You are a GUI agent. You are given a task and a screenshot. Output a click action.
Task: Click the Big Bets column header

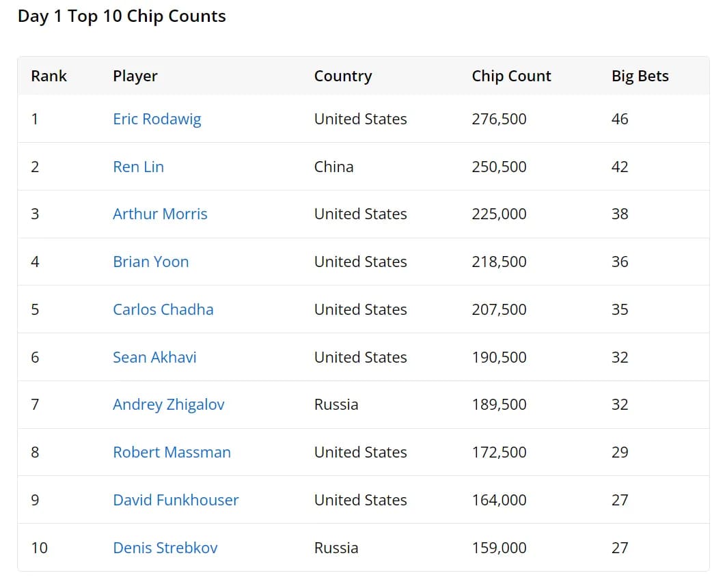point(640,76)
